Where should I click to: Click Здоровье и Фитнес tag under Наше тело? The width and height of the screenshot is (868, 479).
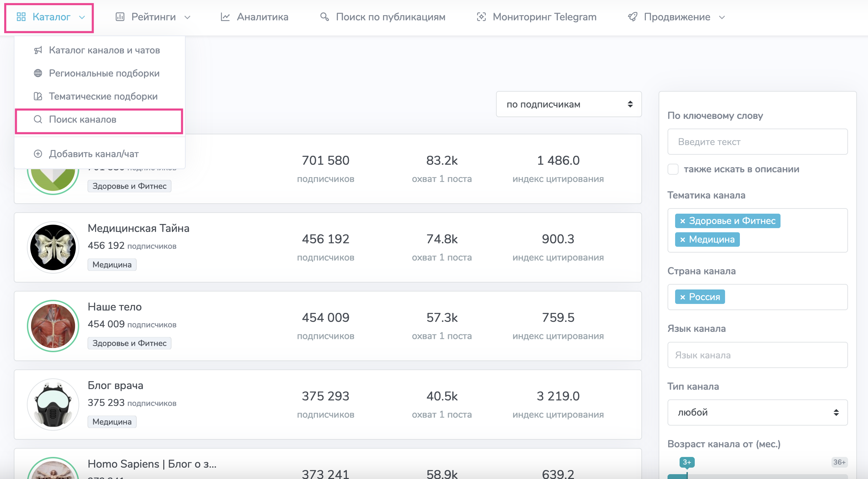[130, 343]
